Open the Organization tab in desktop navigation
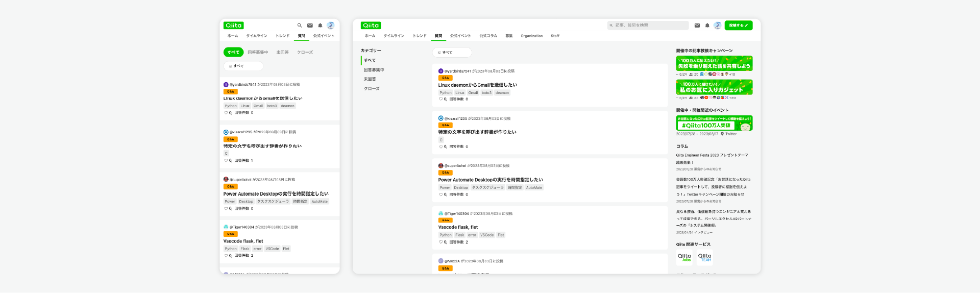980x293 pixels. 532,36
